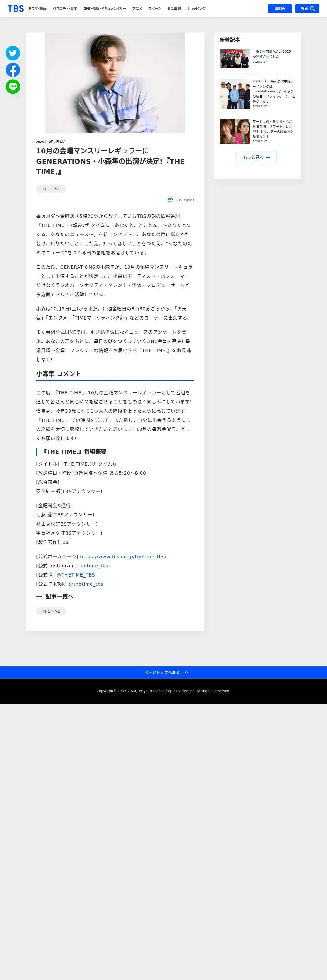Screen dimensions: 327x980
Task: Select the ショッピング menu item
Action: (196, 8)
